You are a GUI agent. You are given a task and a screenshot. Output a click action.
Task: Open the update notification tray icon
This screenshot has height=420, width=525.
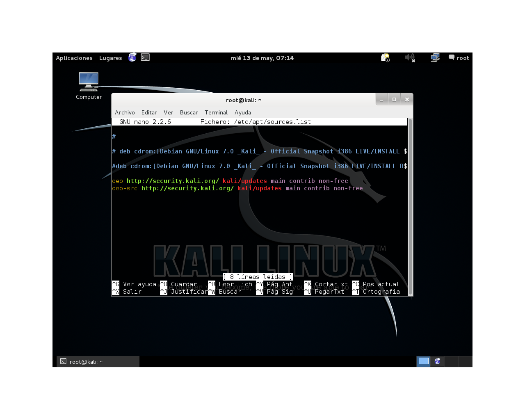(385, 58)
